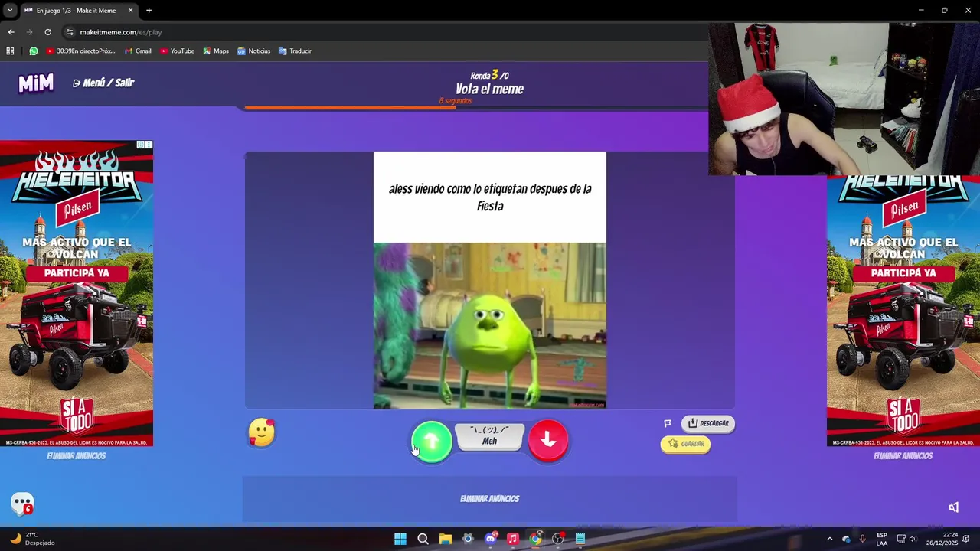
Task: Open the 30:39 En directo YouTube bookmark
Action: pyautogui.click(x=80, y=51)
